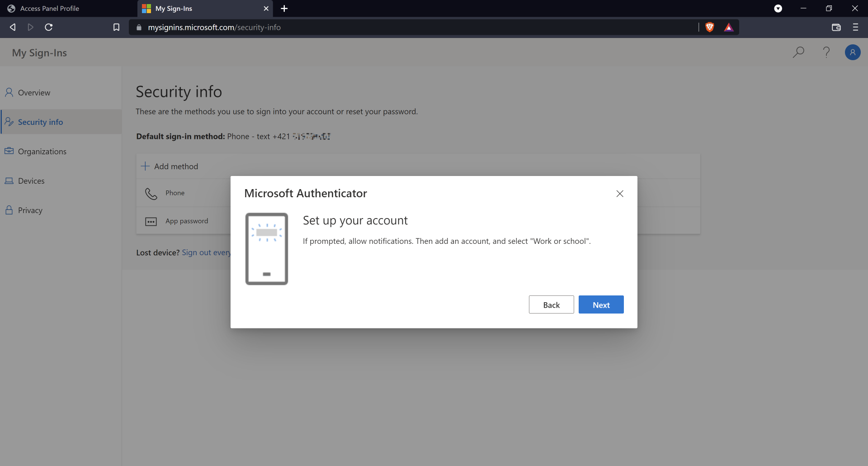Screen dimensions: 868x466
Task: Open Organizations in the sidebar
Action: (x=42, y=152)
